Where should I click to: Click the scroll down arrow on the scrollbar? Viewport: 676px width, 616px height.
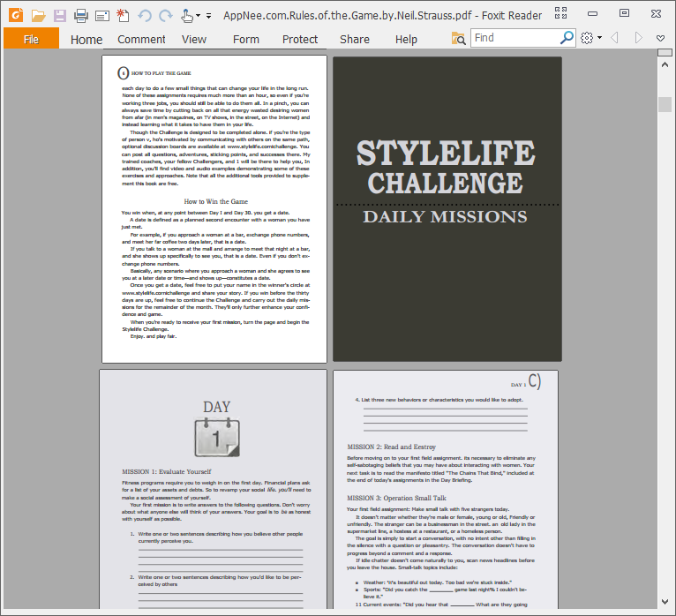point(665,602)
